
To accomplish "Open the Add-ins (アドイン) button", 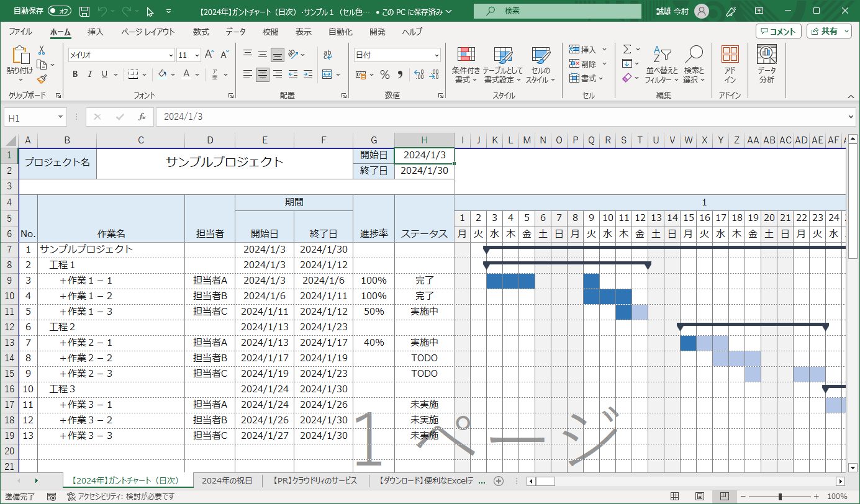I will pyautogui.click(x=730, y=66).
